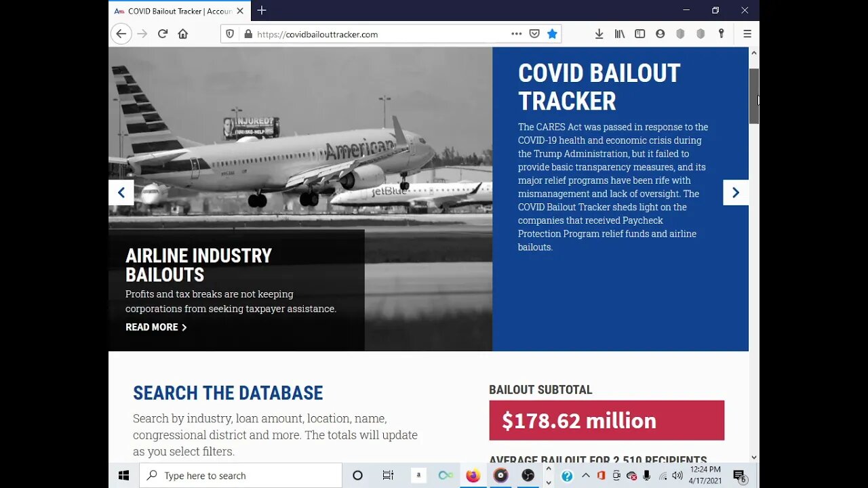This screenshot has width=868, height=488.
Task: Save page to Pocket icon
Action: click(534, 34)
